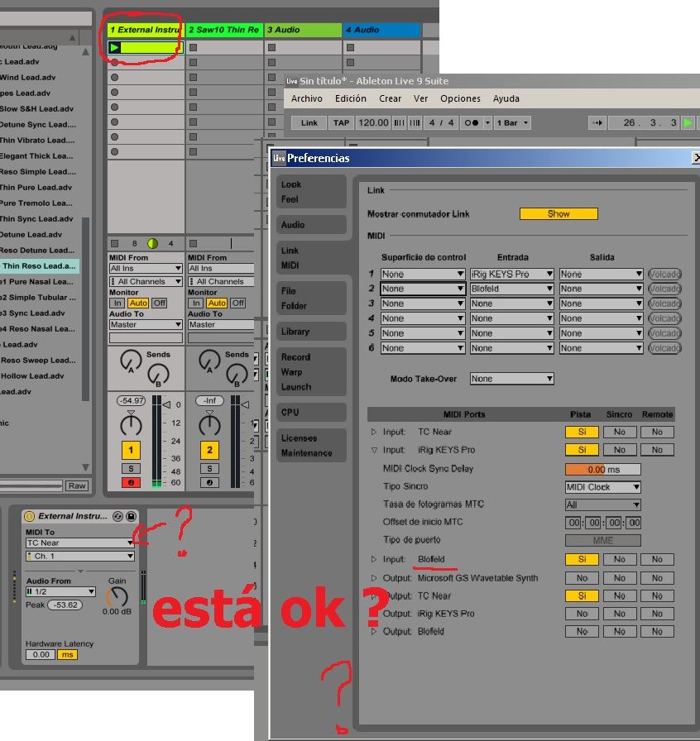This screenshot has width=700, height=741.
Task: Click the Gain knob in External Instrument
Action: click(x=117, y=597)
